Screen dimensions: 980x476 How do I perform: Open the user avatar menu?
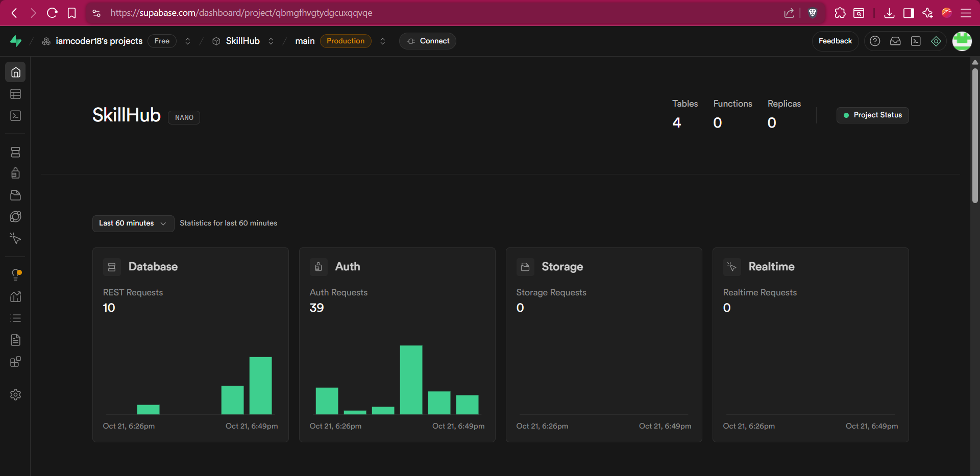point(962,41)
